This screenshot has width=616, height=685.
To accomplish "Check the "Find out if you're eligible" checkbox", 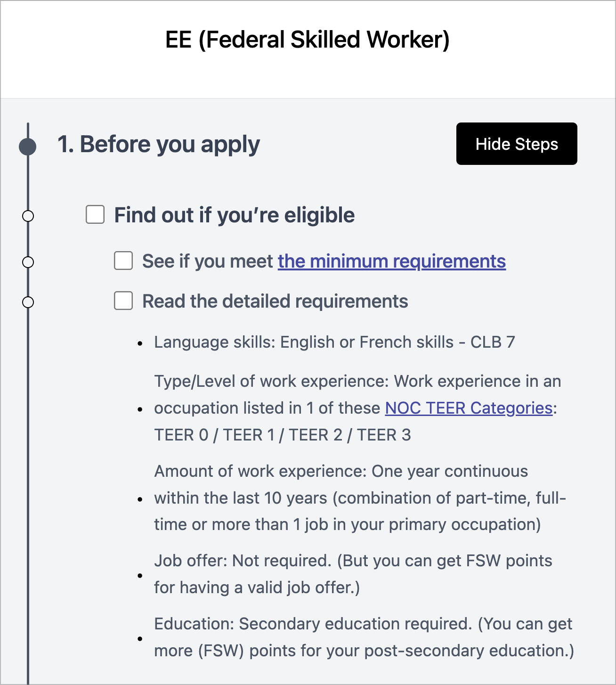I will point(95,215).
